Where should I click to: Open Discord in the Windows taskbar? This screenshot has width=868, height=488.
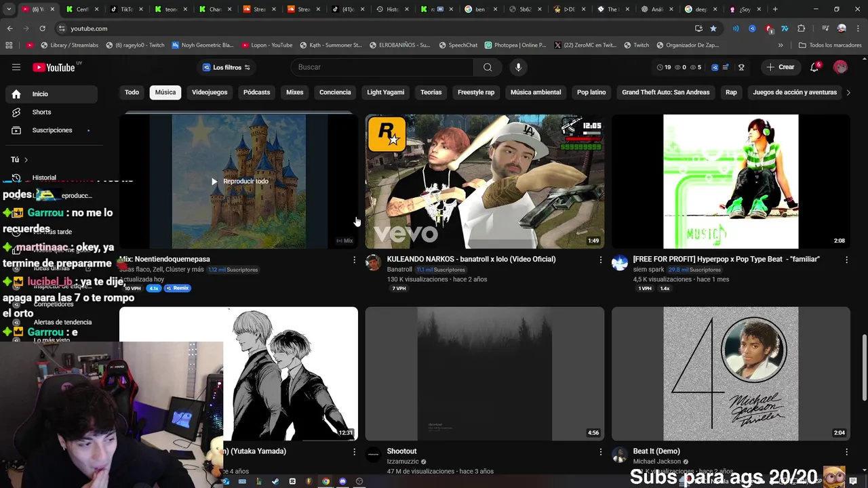(342, 481)
